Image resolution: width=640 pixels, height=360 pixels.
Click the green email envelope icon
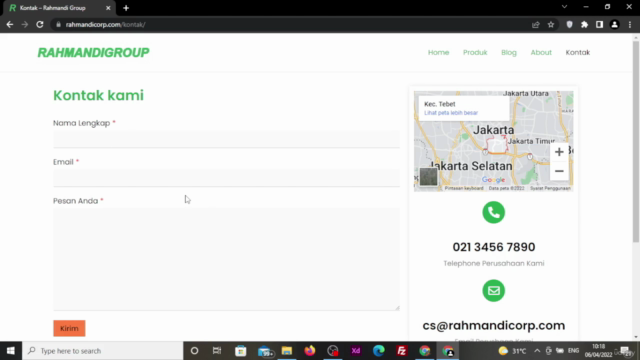[x=493, y=291]
